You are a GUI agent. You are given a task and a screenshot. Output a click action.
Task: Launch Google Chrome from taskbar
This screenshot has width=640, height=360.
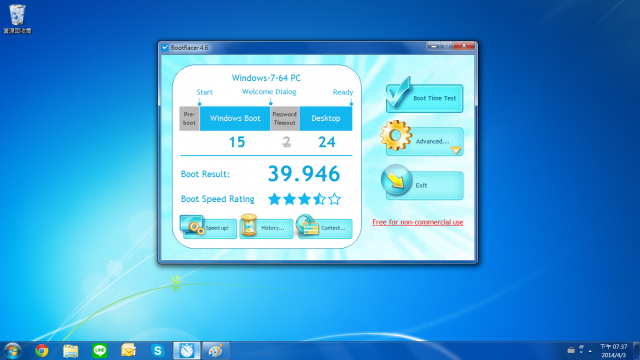pyautogui.click(x=41, y=351)
